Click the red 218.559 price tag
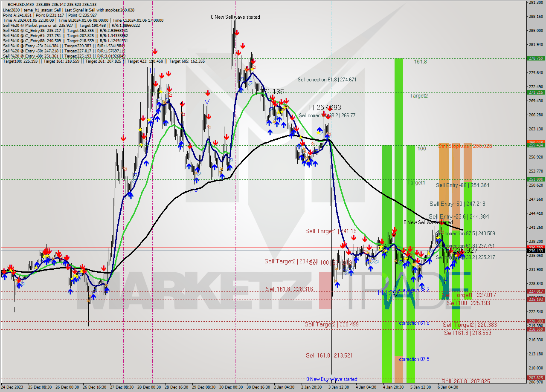Screen dimensions: 546x392 (x=536, y=329)
